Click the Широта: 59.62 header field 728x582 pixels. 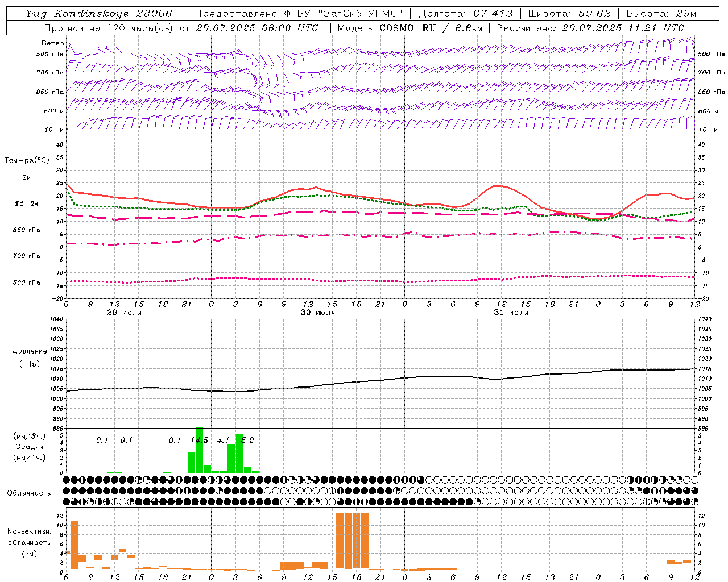click(570, 14)
